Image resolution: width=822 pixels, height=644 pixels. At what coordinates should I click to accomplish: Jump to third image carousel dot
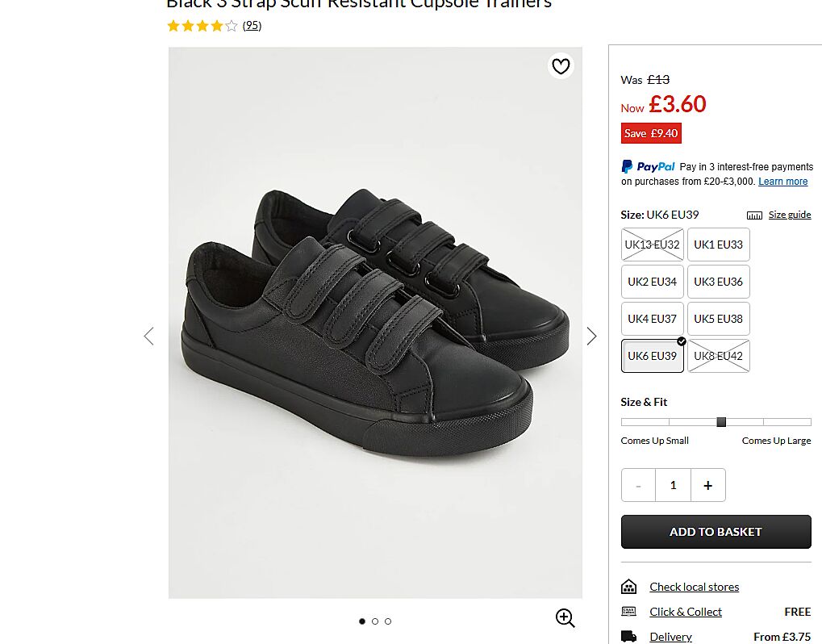coord(388,621)
